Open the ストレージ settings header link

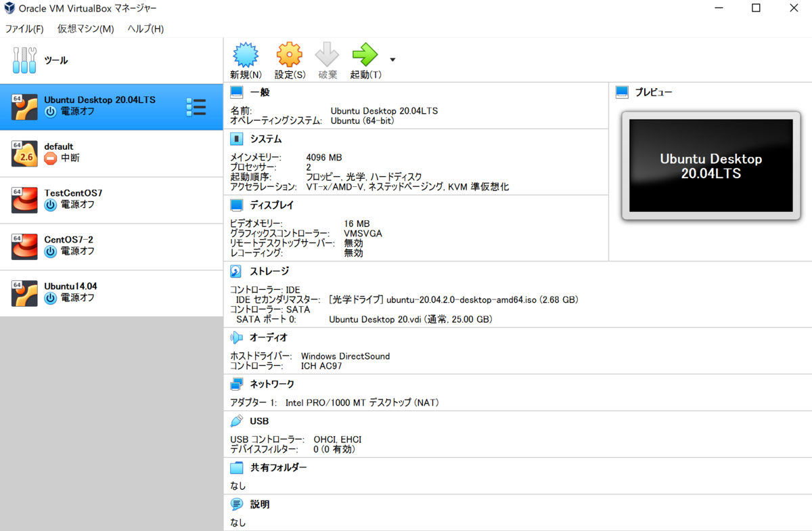(x=269, y=271)
